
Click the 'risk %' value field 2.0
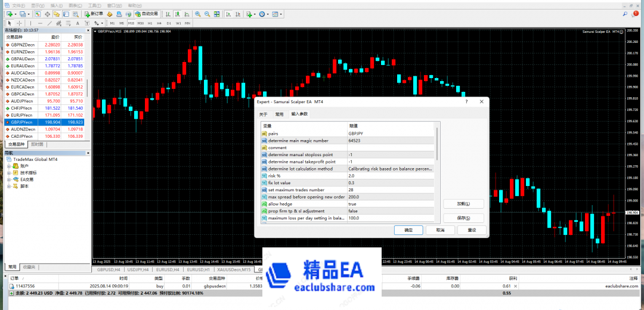391,176
